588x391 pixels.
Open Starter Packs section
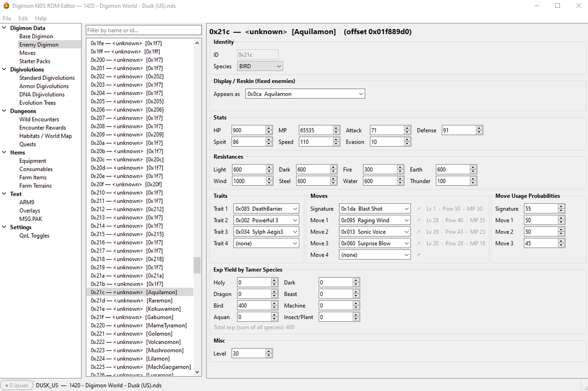click(35, 61)
